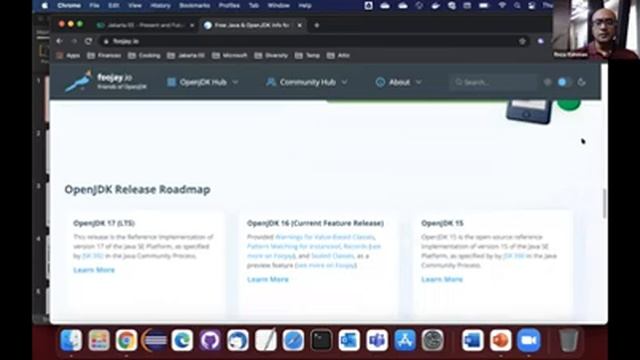Click the OpenJDK Hub grid icon

171,82
